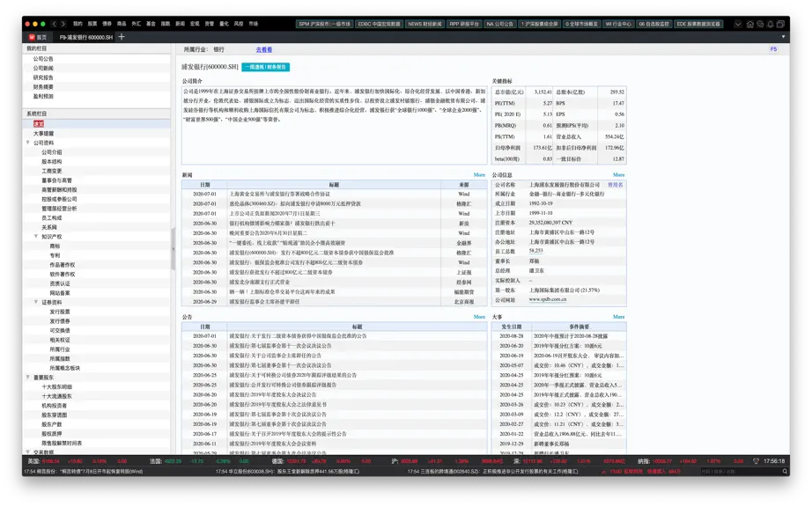812x507 pixels.
Task: Open the notifications bell icon
Action: point(771,25)
